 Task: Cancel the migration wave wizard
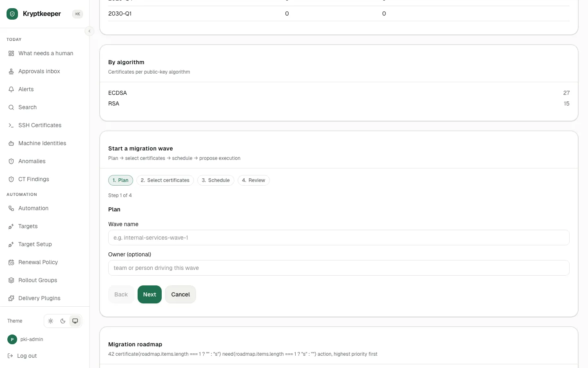(x=180, y=294)
